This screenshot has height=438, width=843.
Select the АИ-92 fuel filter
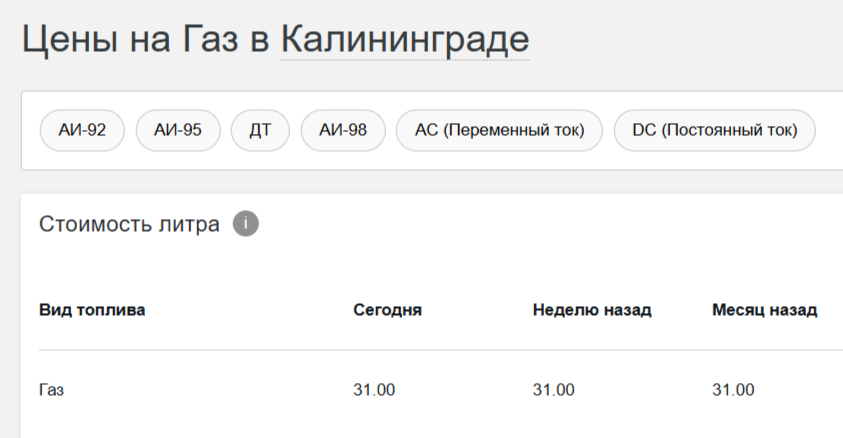pos(82,130)
